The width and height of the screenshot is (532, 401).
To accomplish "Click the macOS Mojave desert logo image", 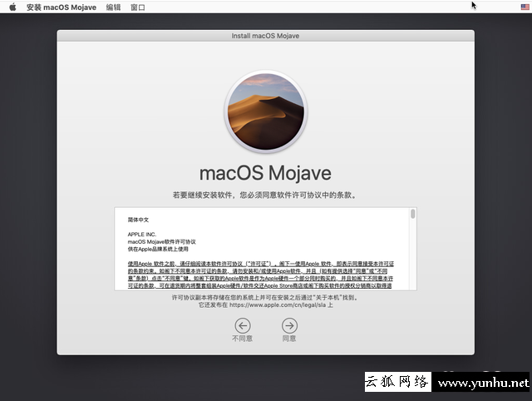I will pyautogui.click(x=266, y=111).
